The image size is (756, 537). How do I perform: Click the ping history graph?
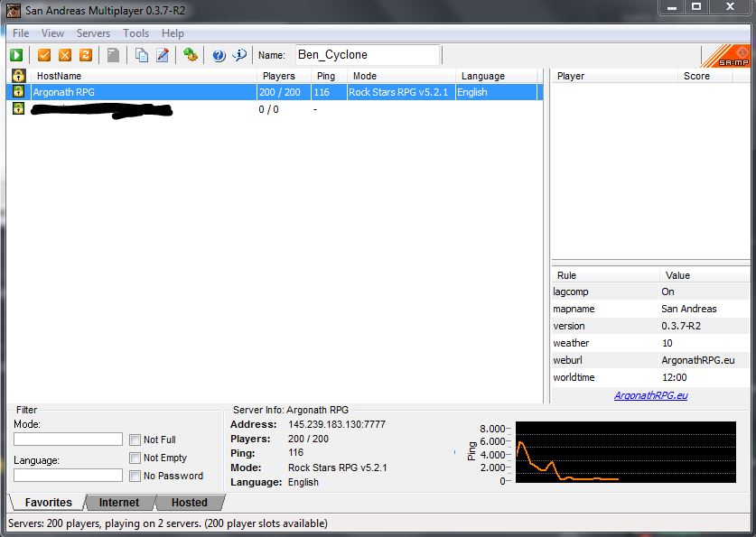point(626,452)
